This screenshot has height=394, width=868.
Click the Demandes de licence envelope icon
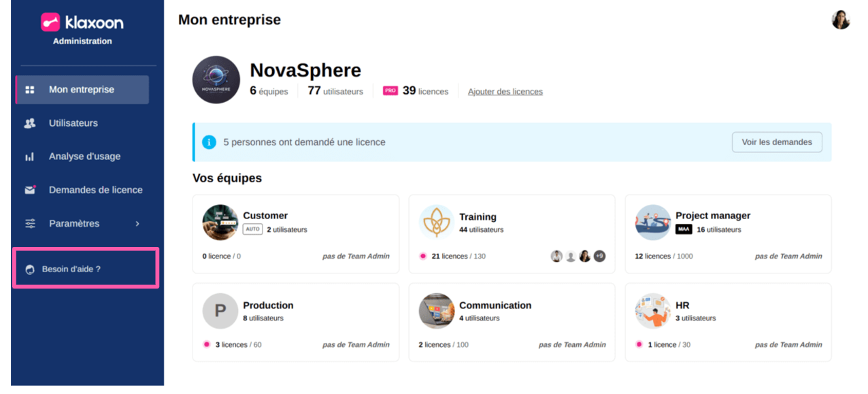click(x=30, y=190)
